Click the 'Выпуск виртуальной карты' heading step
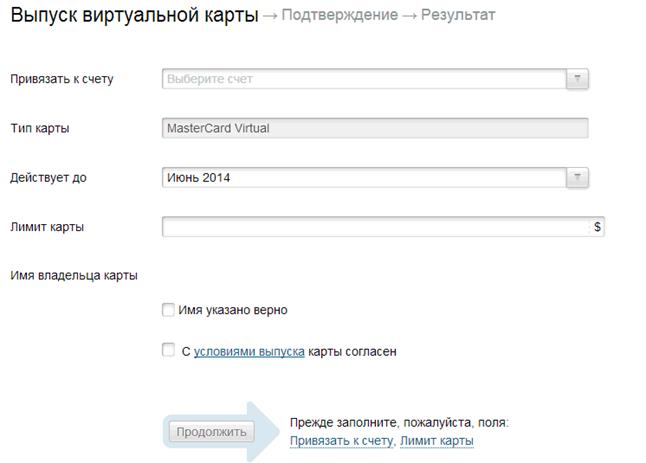Viewport: 646px width, 463px height. [135, 15]
